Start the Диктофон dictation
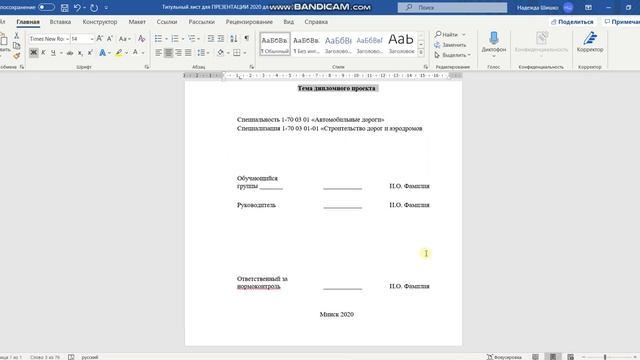Screen dimensions: 640x360 tap(493, 44)
